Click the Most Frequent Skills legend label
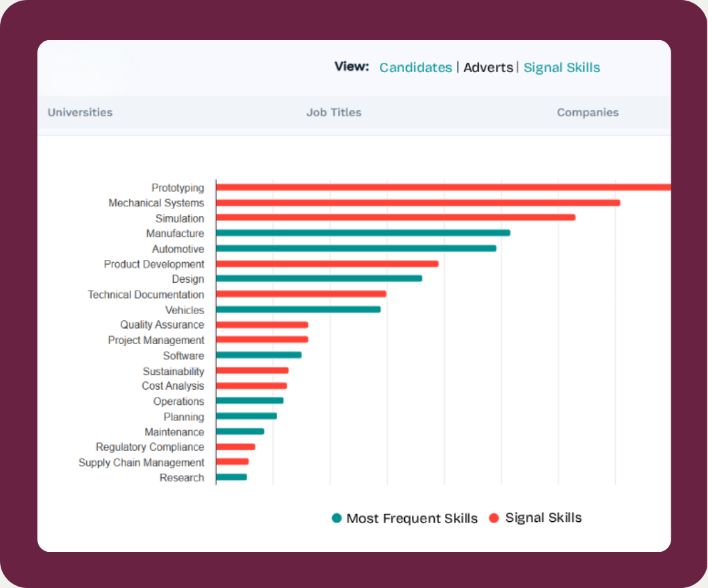708x588 pixels. pos(412,519)
